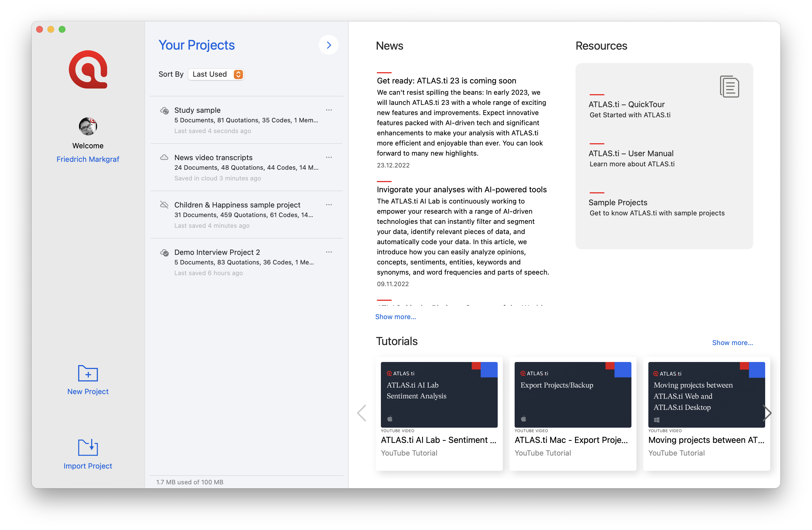The height and width of the screenshot is (530, 812).
Task: Open the Study sample project
Action: pos(246,120)
